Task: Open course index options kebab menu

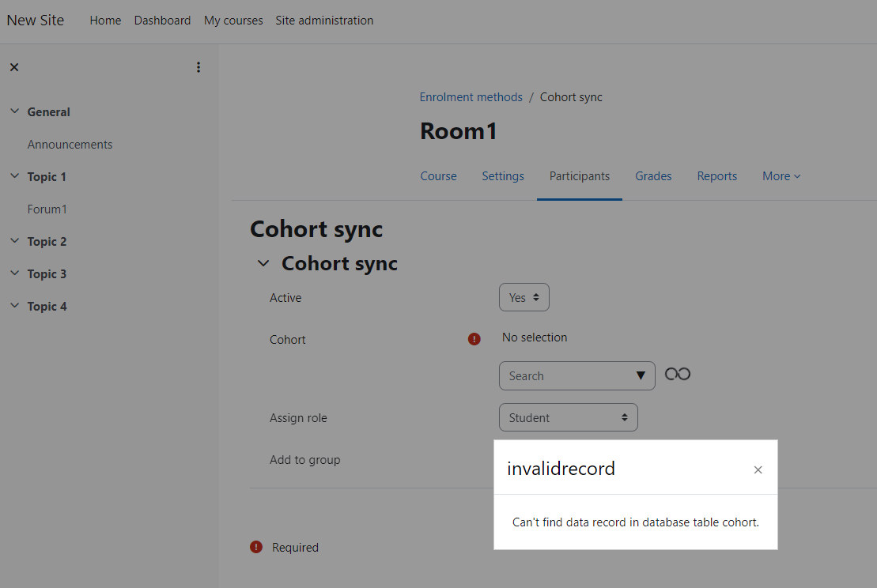Action: click(x=198, y=67)
